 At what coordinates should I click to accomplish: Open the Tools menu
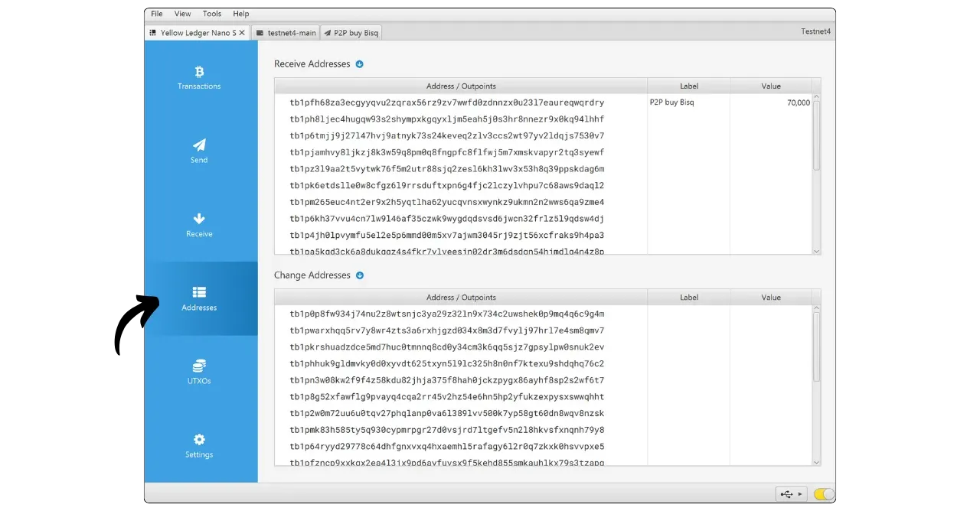pyautogui.click(x=212, y=14)
